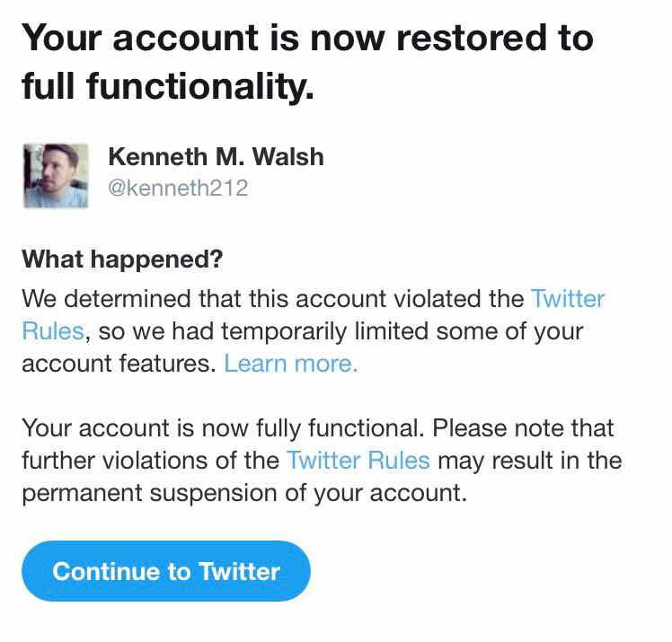Click 'Your account is now fully functional' sentence
The image size is (672, 642).
223,428
